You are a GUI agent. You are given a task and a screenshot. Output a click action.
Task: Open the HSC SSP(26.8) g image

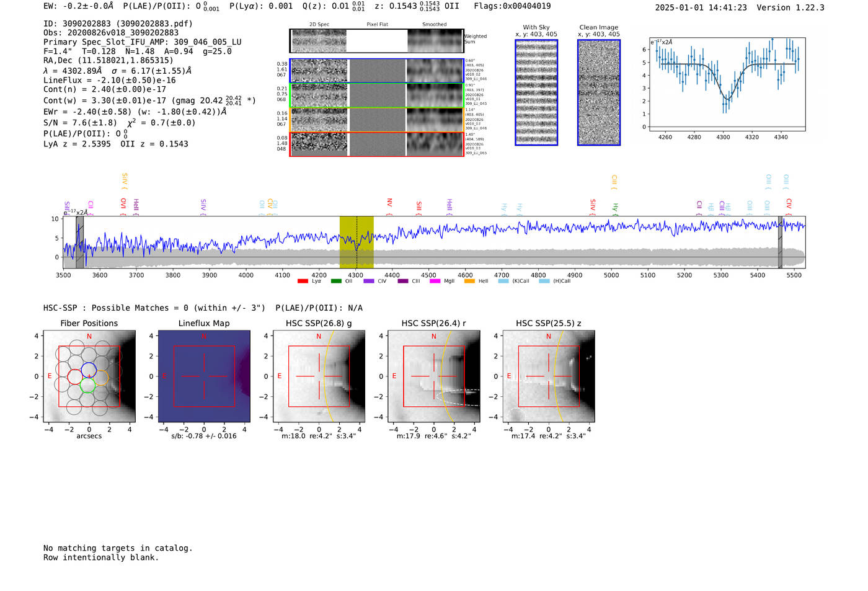pyautogui.click(x=319, y=376)
